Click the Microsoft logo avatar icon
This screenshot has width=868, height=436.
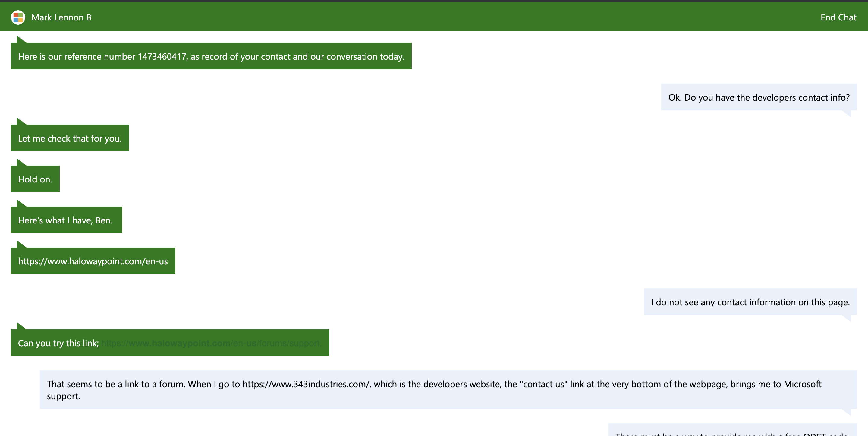pos(18,17)
